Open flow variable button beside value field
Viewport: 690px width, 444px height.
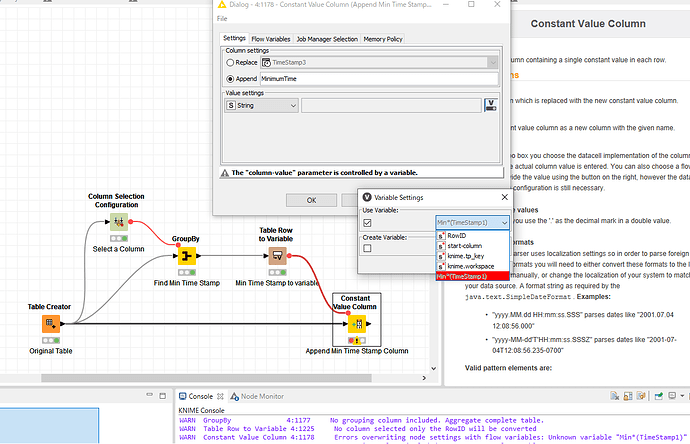pyautogui.click(x=491, y=106)
